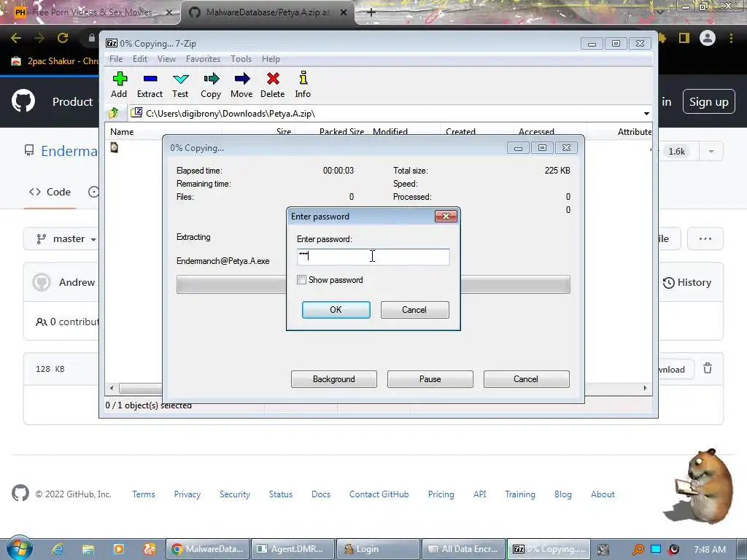Open the Tools menu in 7-Zip
Viewport: 747px width, 560px height.
241,59
